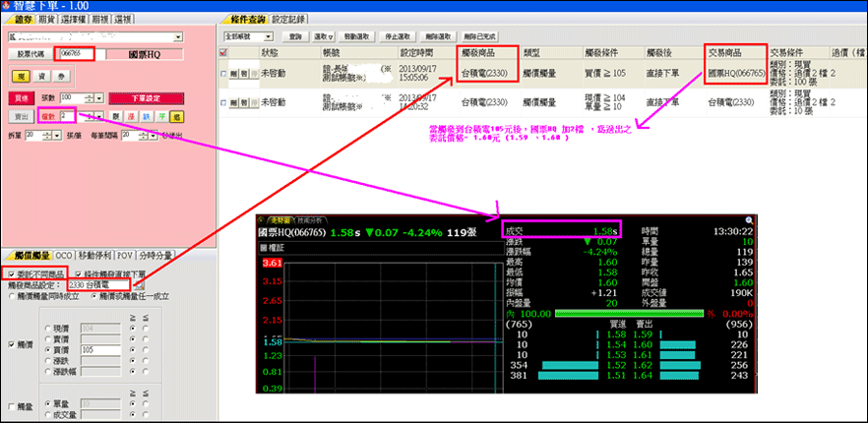The image size is (868, 423).
Task: Select the 漲跌 radio button
Action: pyautogui.click(x=47, y=360)
